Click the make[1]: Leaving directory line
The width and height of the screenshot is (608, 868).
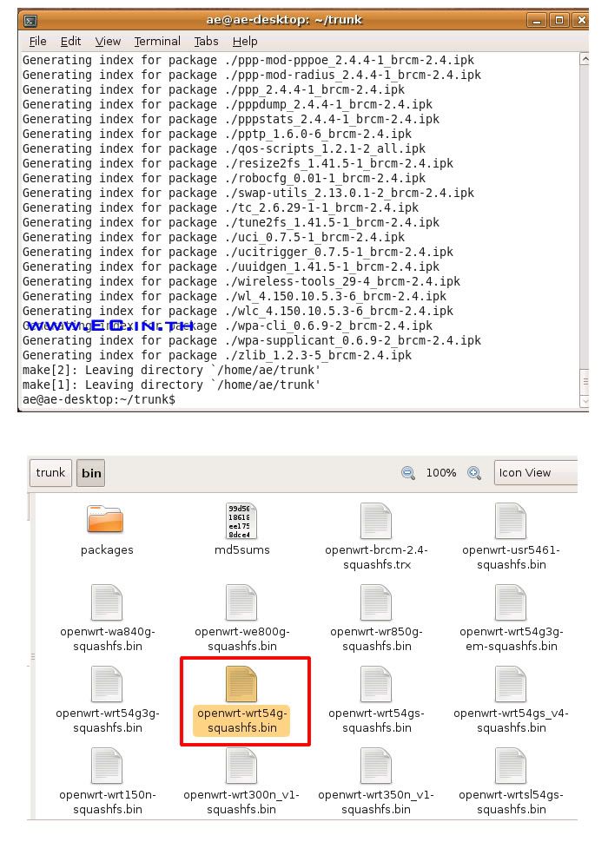[x=171, y=385]
